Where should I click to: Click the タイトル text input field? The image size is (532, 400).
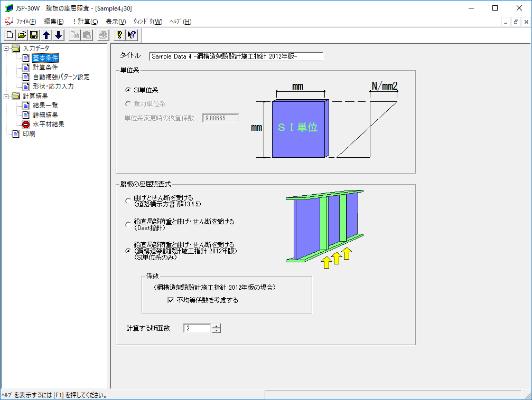coord(236,56)
